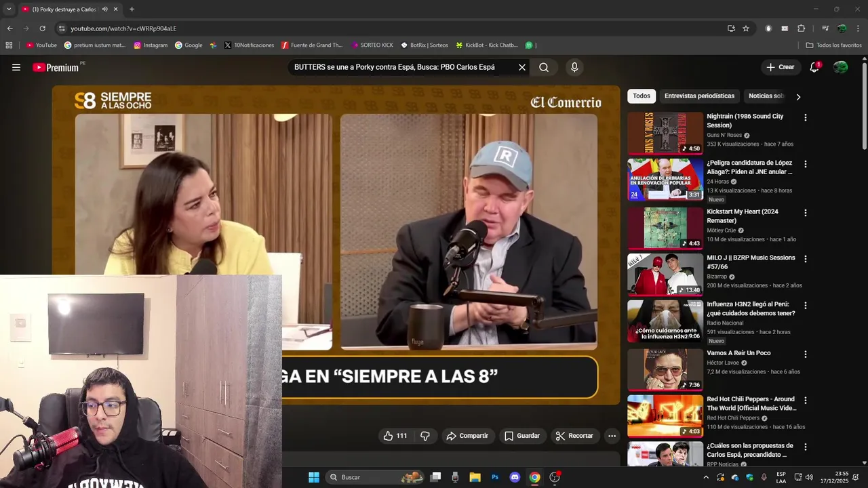Open options for Influenza H3N2 video
868x488 pixels.
tap(806, 306)
